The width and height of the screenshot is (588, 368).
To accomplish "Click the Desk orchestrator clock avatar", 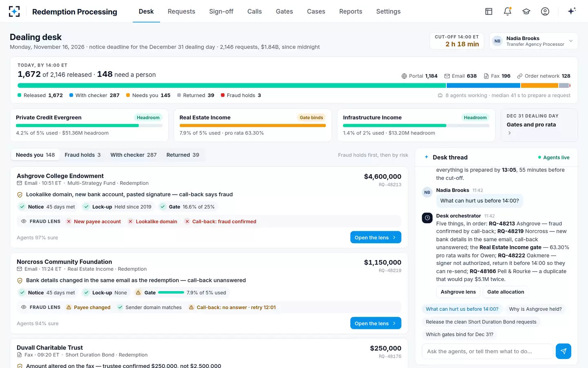I will pyautogui.click(x=427, y=218).
